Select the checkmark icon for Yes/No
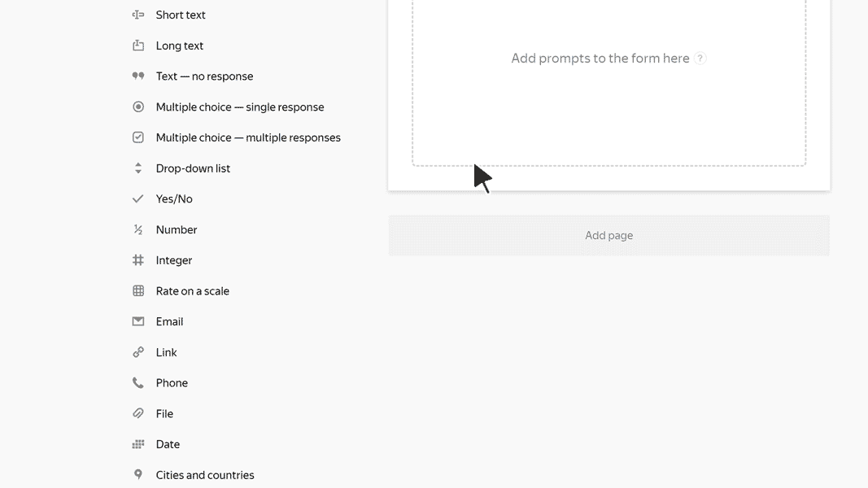 click(137, 198)
